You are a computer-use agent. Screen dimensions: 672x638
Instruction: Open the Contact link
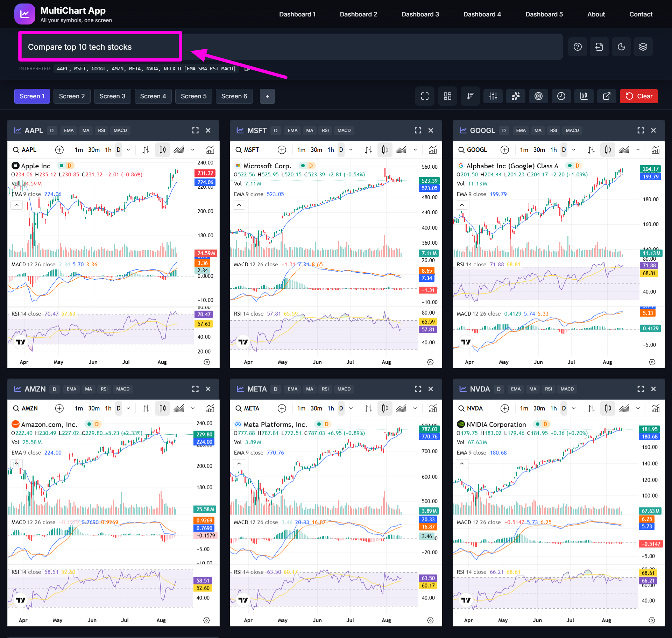click(x=641, y=14)
